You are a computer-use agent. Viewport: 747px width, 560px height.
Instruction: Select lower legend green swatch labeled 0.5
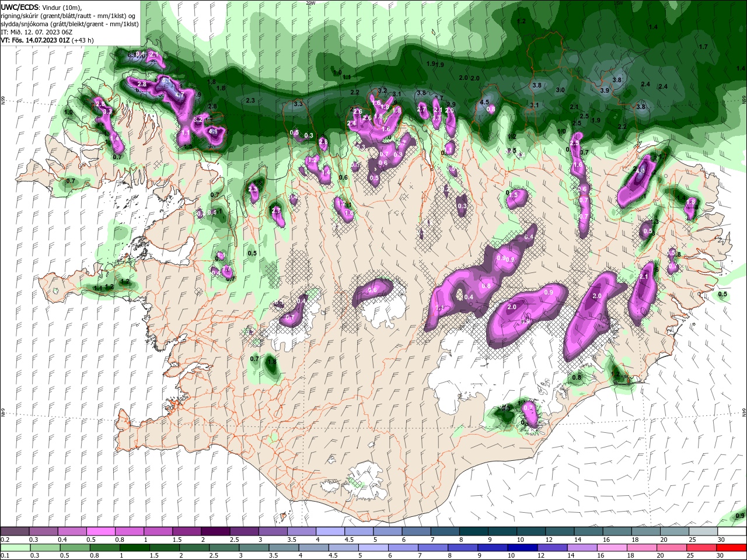pos(75,547)
